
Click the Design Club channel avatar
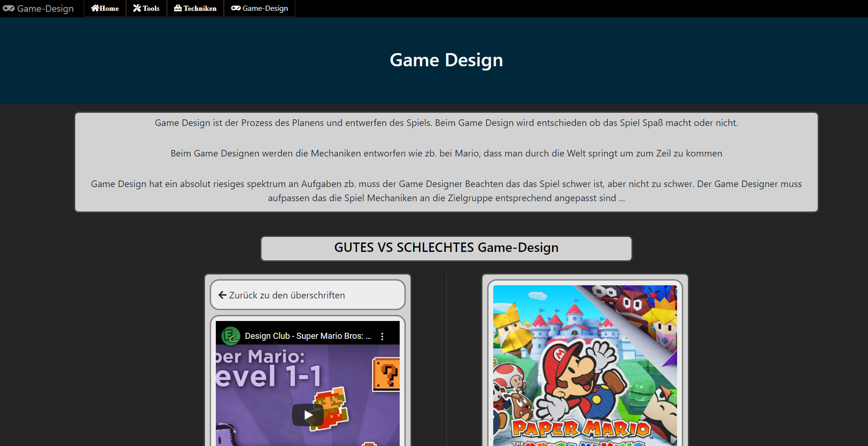[x=230, y=336]
